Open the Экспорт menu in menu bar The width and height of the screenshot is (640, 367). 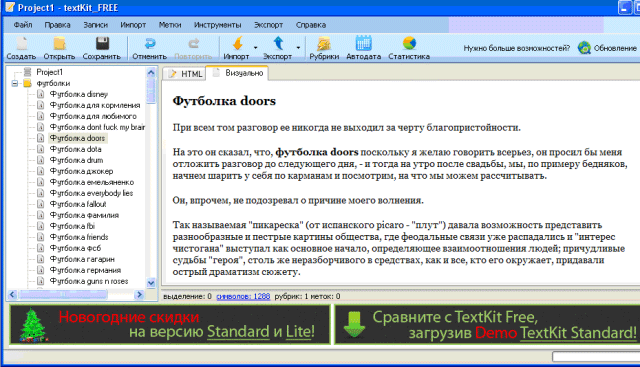click(x=268, y=25)
